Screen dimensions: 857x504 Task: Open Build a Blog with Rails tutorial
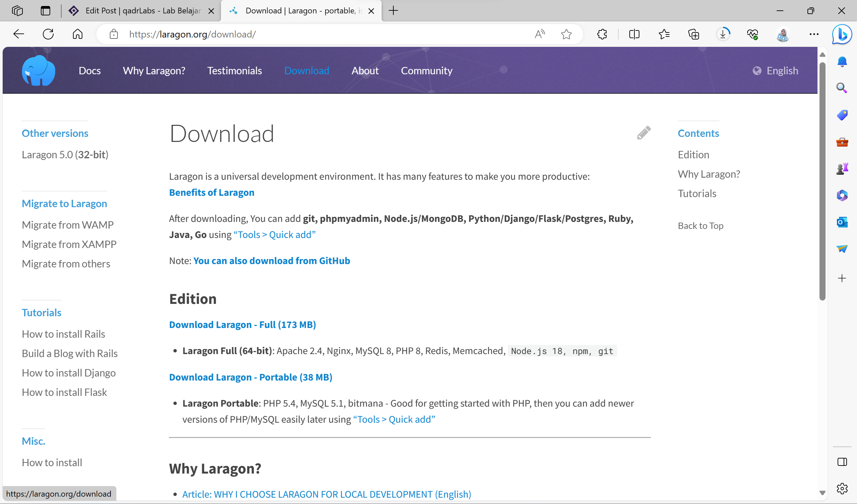coord(70,353)
